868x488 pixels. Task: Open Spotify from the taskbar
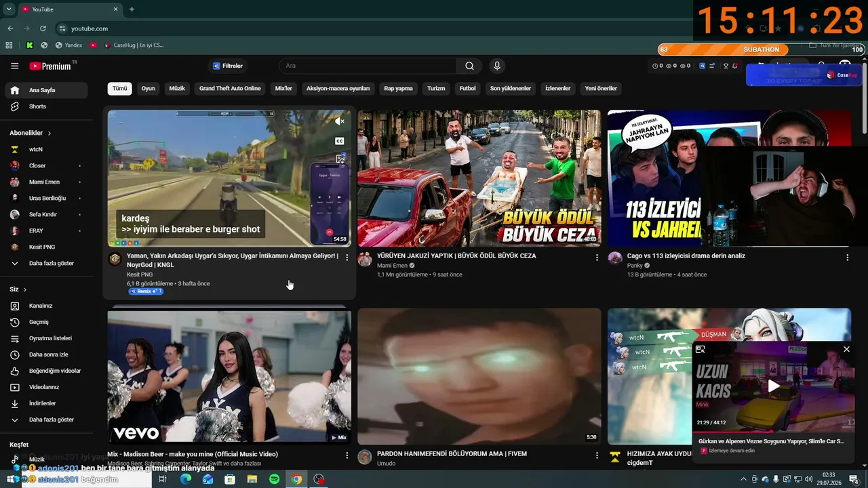coord(274,479)
